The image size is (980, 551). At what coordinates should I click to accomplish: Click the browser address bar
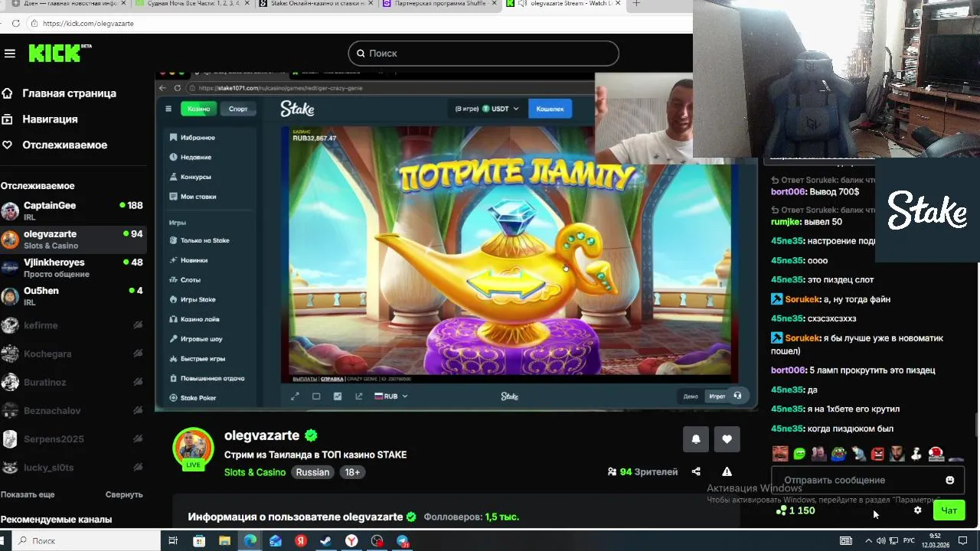(x=360, y=23)
